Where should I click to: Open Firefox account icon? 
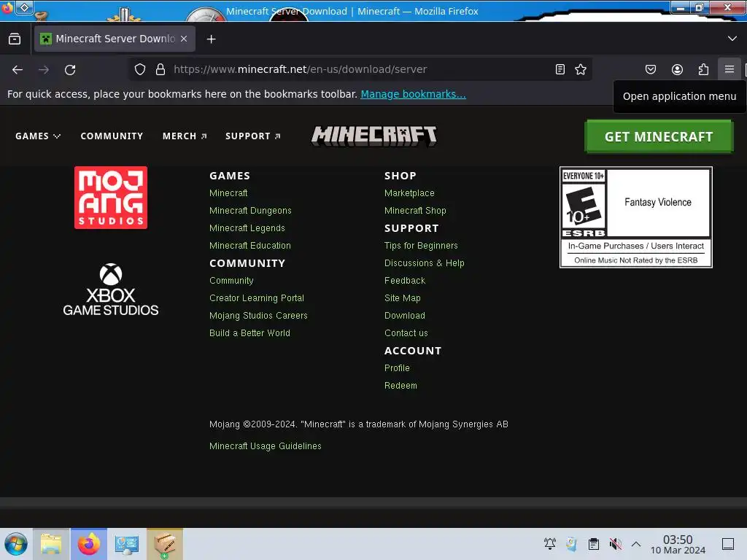677,69
